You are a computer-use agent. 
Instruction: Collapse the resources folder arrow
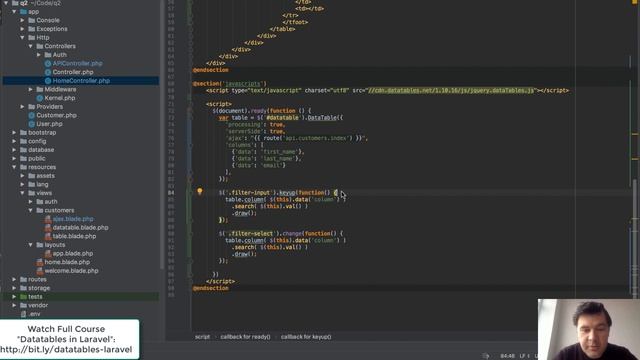14,167
